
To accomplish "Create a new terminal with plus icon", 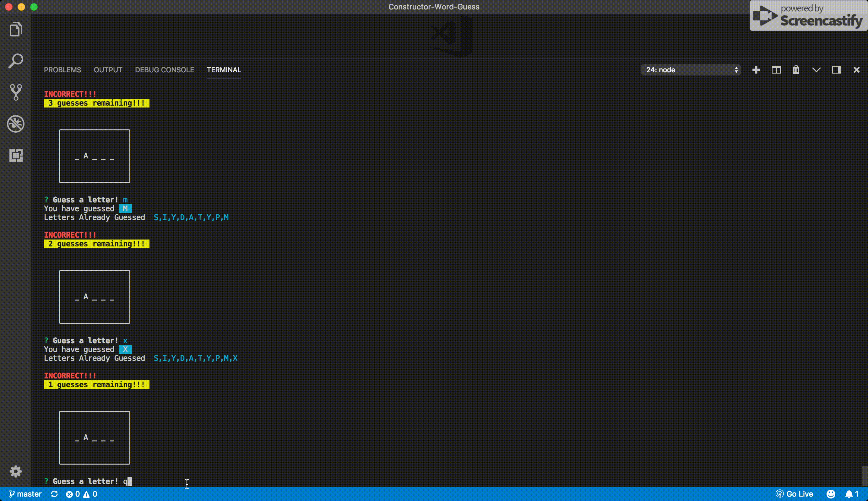I will pos(756,70).
